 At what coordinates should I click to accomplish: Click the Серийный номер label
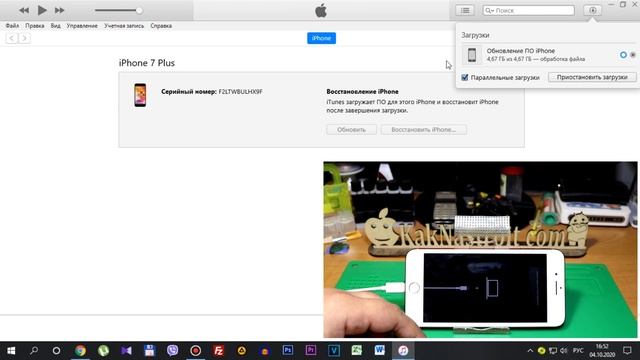[x=189, y=92]
